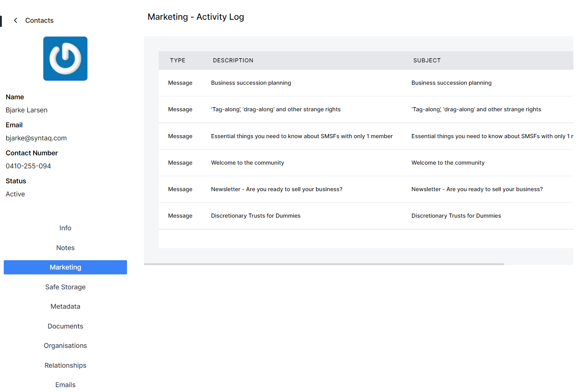Open the Metadata section
This screenshot has height=392, width=579.
65,307
